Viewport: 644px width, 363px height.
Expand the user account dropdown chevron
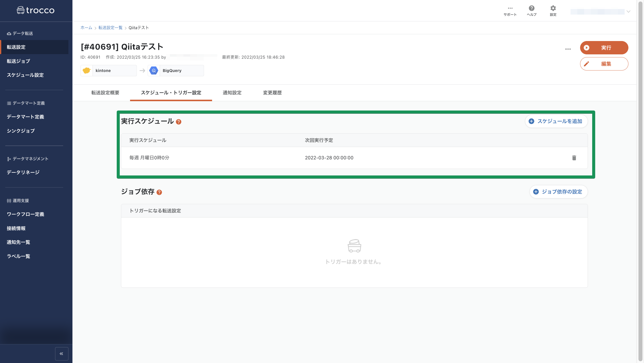coord(628,12)
